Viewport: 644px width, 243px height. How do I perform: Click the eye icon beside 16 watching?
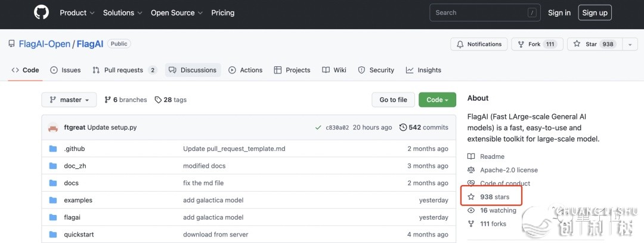tap(471, 210)
